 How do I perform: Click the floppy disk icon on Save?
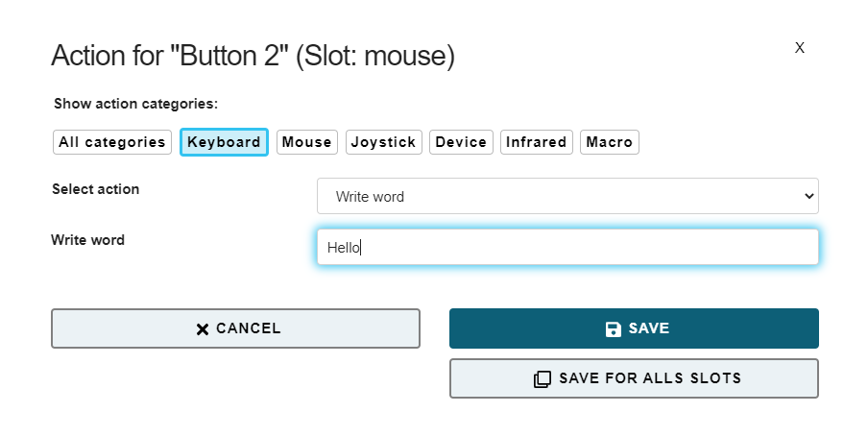pos(613,329)
